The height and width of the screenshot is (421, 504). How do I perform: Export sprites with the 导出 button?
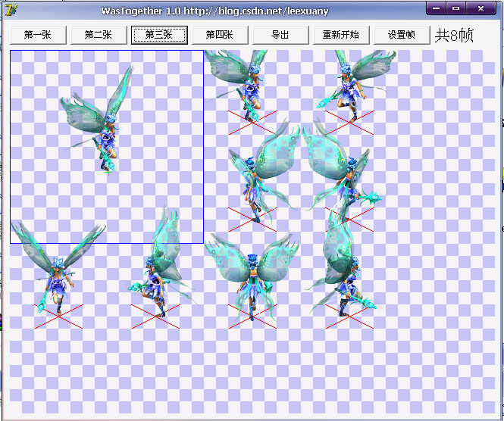pyautogui.click(x=280, y=35)
